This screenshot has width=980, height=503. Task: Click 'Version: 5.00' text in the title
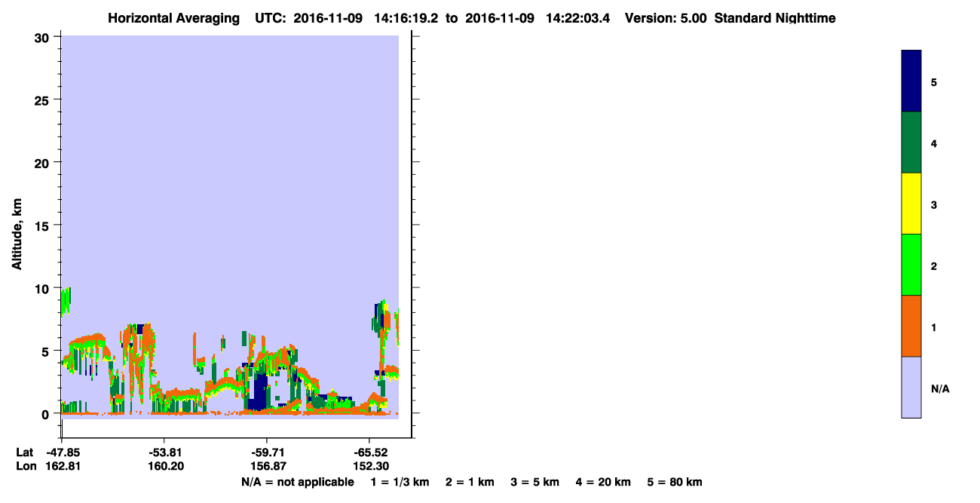666,18
